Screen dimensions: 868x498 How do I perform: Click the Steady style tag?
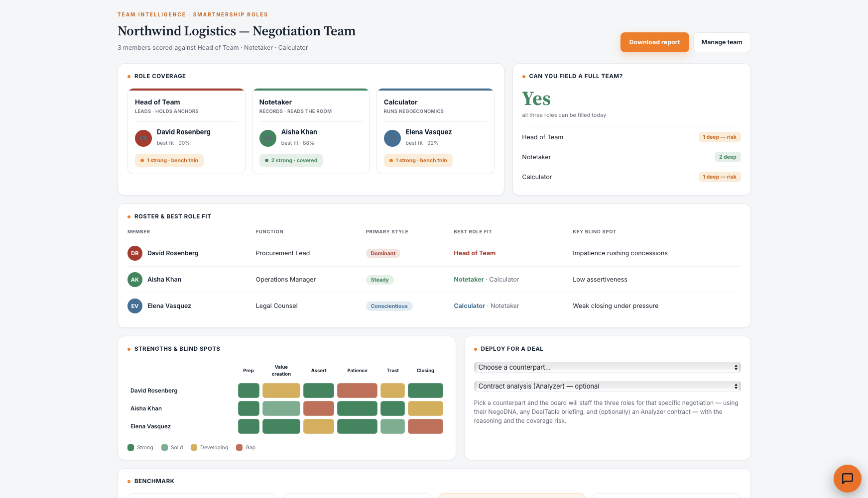tap(379, 280)
